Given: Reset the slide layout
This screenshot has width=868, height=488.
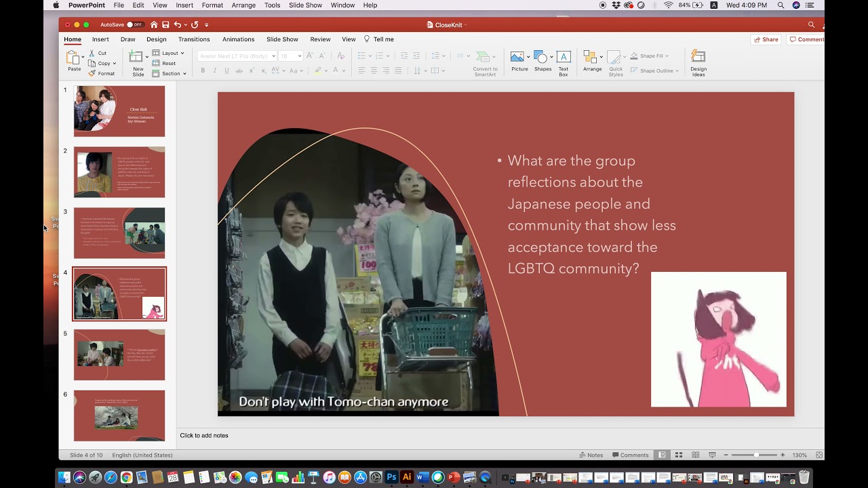Looking at the screenshot, I should [x=164, y=63].
